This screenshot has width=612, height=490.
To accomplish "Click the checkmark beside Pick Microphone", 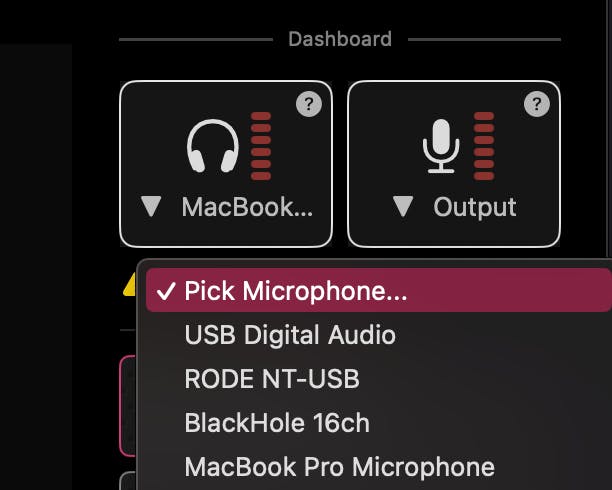I will click(166, 291).
